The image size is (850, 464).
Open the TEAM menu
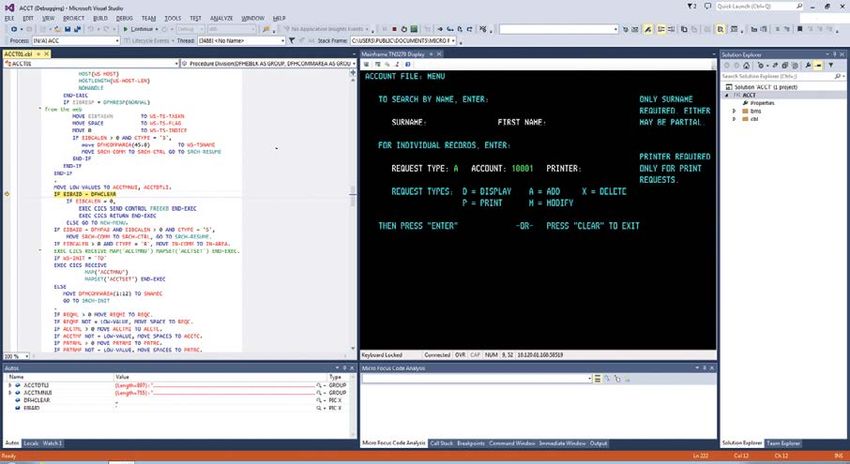(149, 18)
